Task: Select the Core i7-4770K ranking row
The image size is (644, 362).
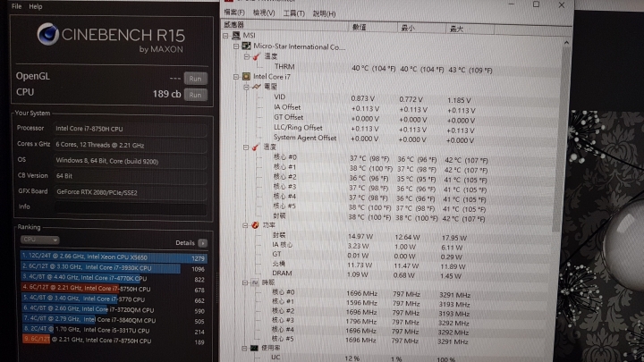Action: [114, 279]
